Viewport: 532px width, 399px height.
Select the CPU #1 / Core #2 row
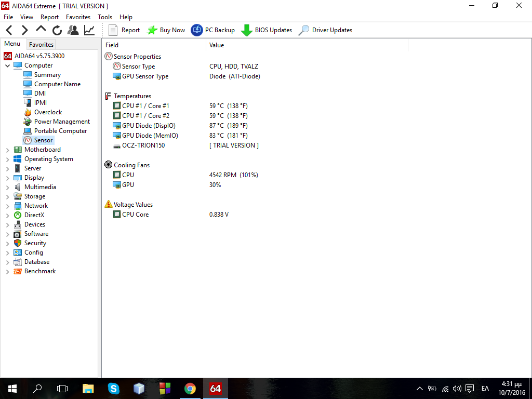click(x=145, y=116)
